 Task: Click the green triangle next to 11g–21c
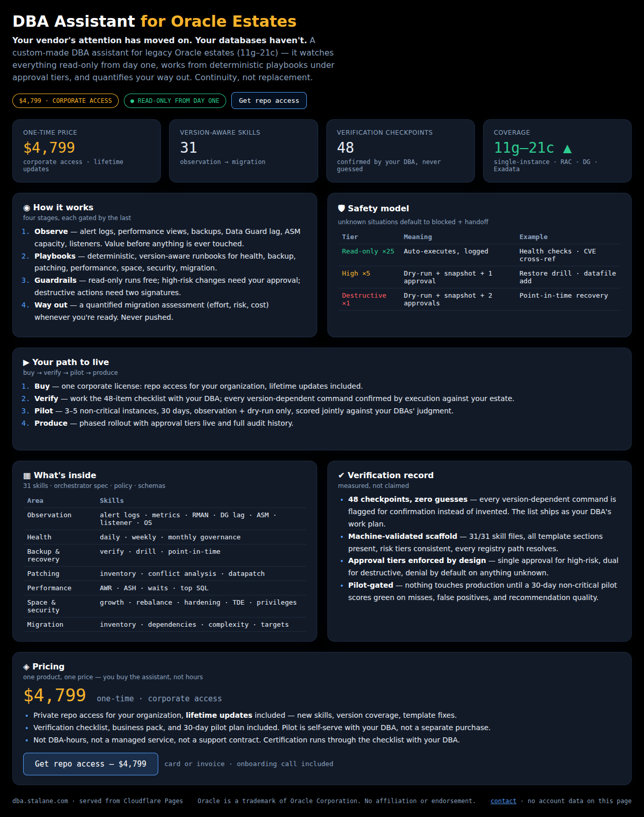[567, 149]
